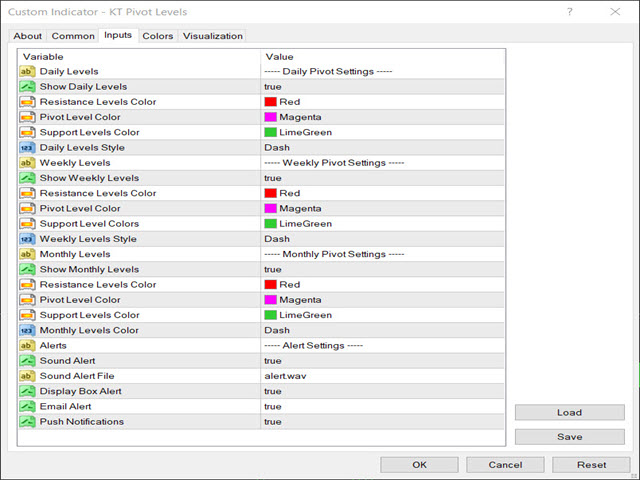
Task: Click the Weekly Pivot Settings value cell
Action: (x=382, y=163)
